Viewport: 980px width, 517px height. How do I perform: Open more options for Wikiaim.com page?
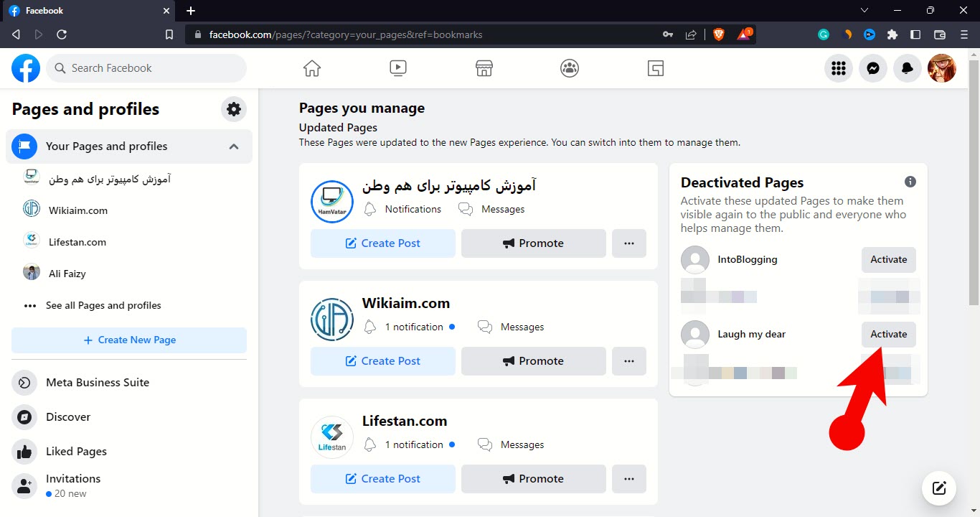coord(628,361)
